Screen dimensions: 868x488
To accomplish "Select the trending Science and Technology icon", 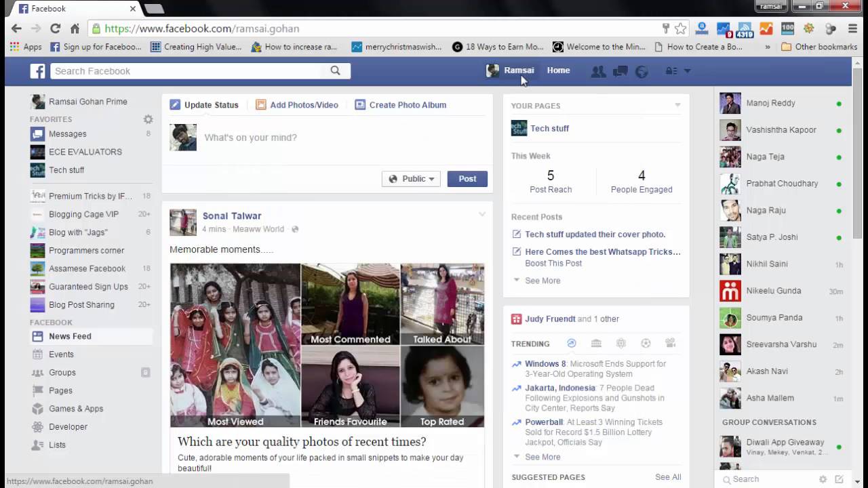I will (621, 344).
